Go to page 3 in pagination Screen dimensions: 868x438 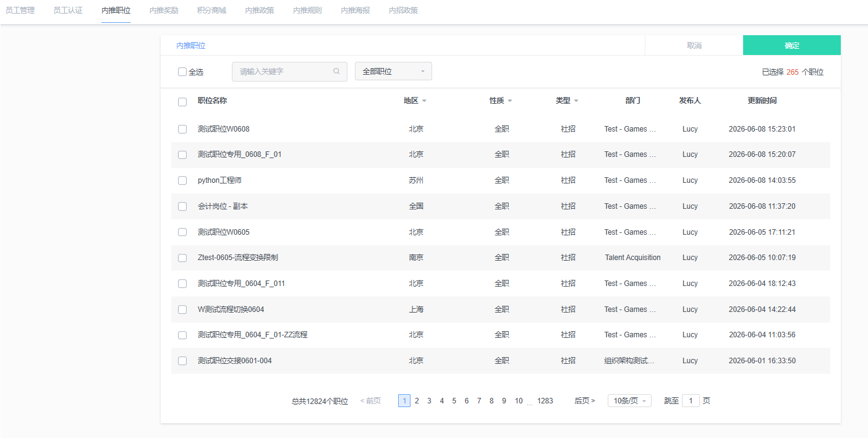[429, 401]
